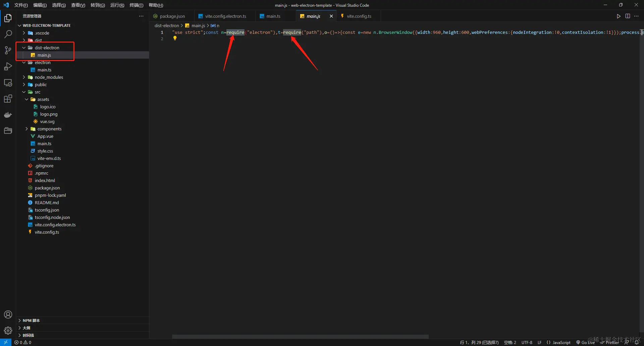Click the horizontal scrollbar in editor

(300, 336)
